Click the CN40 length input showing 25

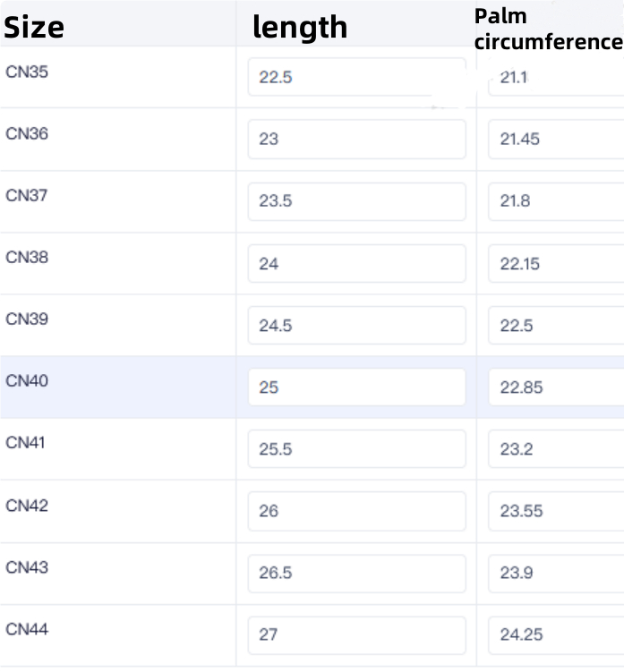tap(356, 387)
